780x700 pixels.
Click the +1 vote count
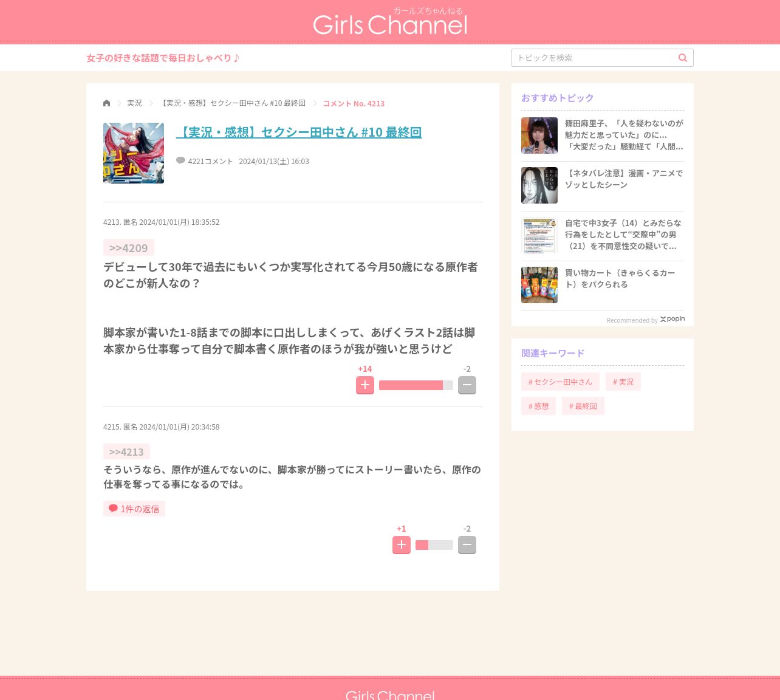pyautogui.click(x=402, y=529)
